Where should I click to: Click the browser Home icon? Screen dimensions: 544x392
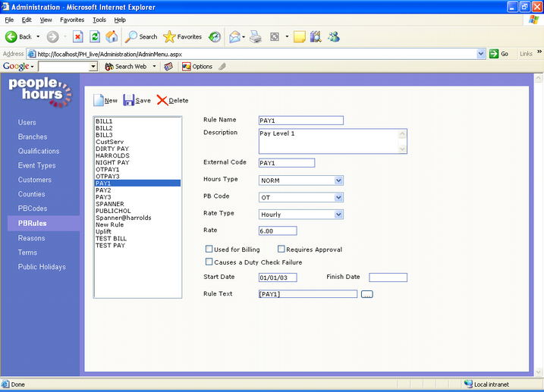pos(112,36)
